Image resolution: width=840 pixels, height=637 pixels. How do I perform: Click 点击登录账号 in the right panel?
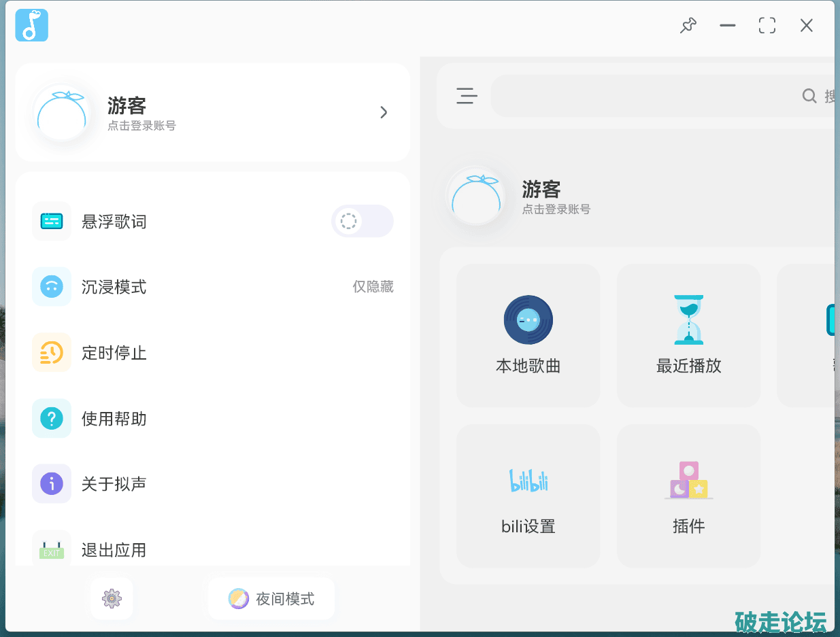pyautogui.click(x=556, y=209)
